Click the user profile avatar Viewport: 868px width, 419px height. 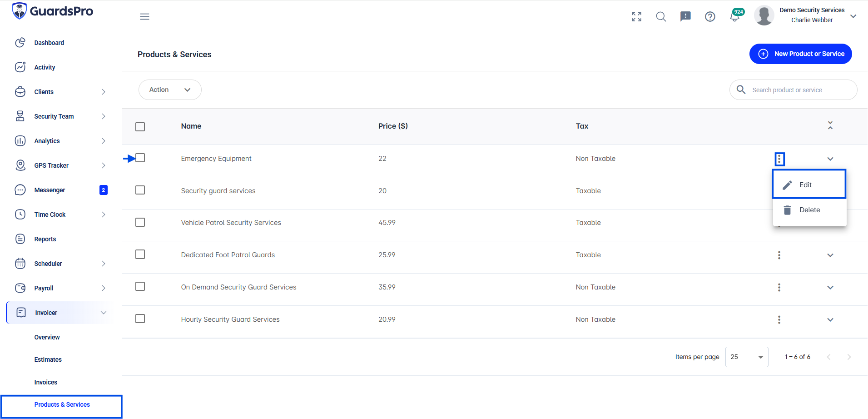click(764, 15)
